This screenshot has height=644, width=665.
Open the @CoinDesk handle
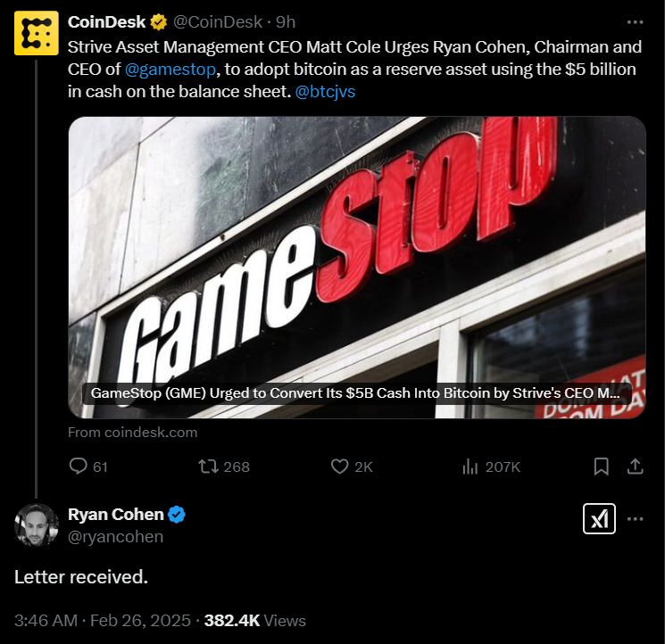(218, 22)
